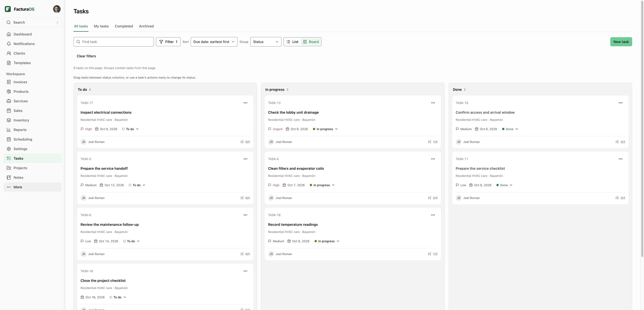Viewport: 644px width, 310px height.
Task: Expand In progress status on Record temperature readings
Action: [327, 241]
